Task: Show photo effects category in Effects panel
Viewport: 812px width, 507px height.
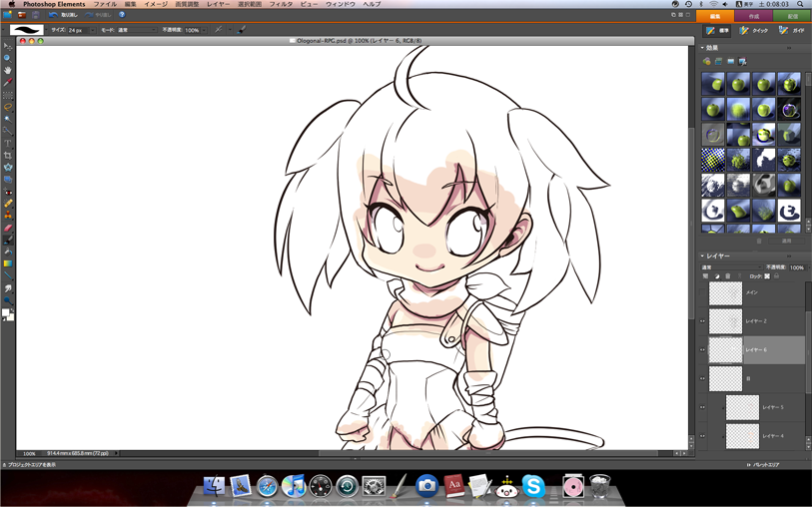Action: [731, 62]
